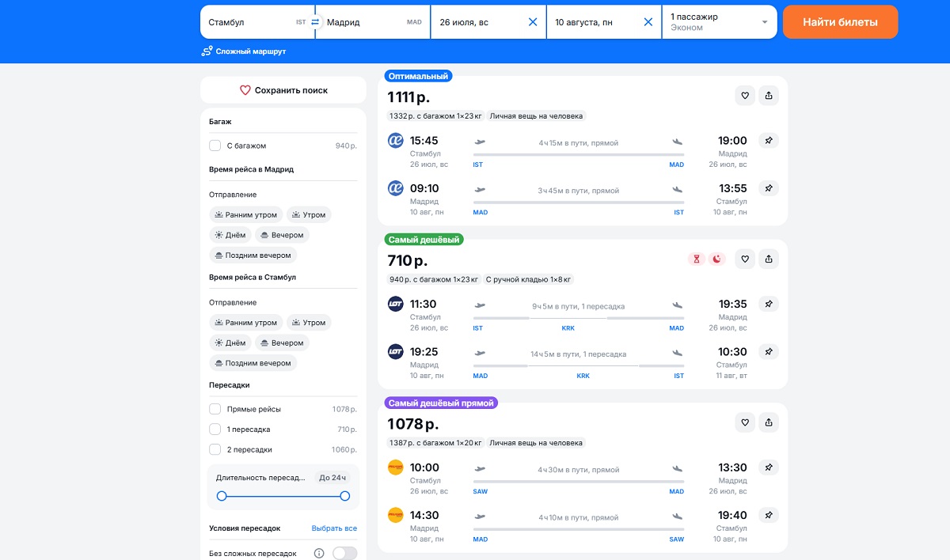
Task: Click the До 24 ч duration value
Action: point(332,478)
